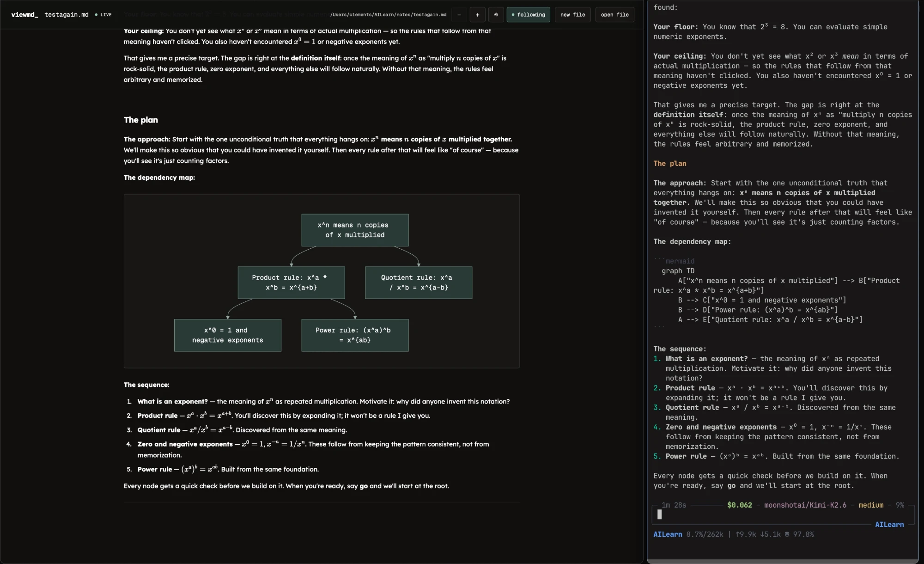Viewport: 924px width, 564px height.
Task: Click the 1m 28s elapsed time
Action: (674, 505)
